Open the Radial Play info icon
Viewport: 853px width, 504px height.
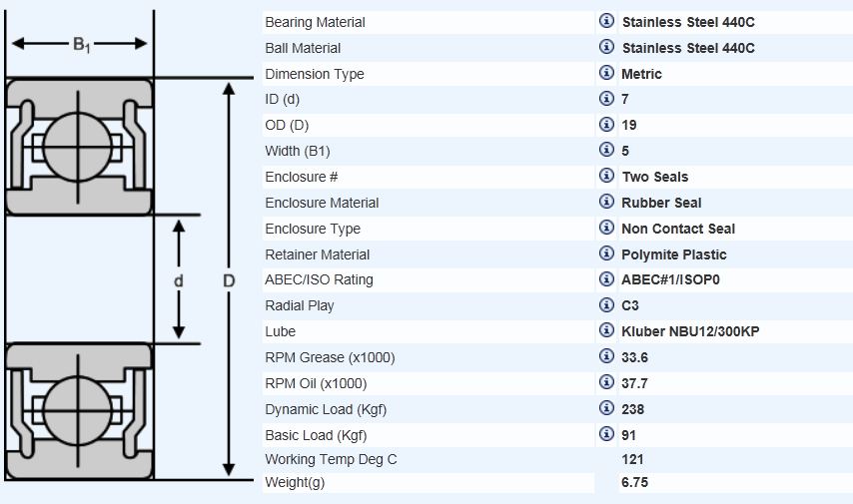point(606,305)
